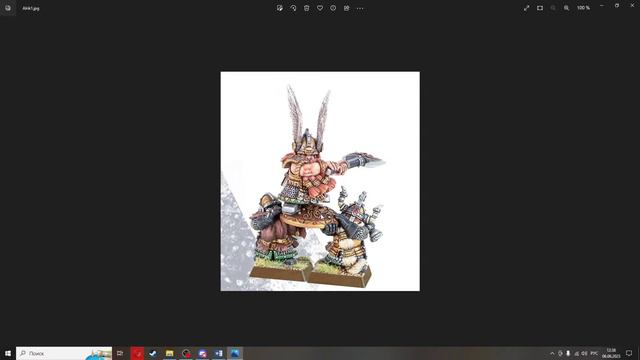Expand hidden system tray icons chevron
The height and width of the screenshot is (360, 640).
click(552, 353)
